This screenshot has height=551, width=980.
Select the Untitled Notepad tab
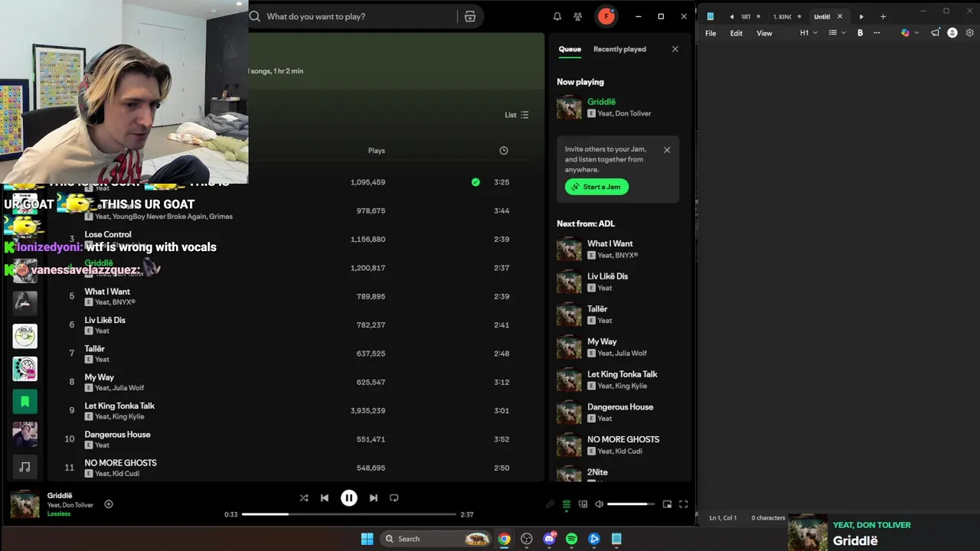[822, 16]
